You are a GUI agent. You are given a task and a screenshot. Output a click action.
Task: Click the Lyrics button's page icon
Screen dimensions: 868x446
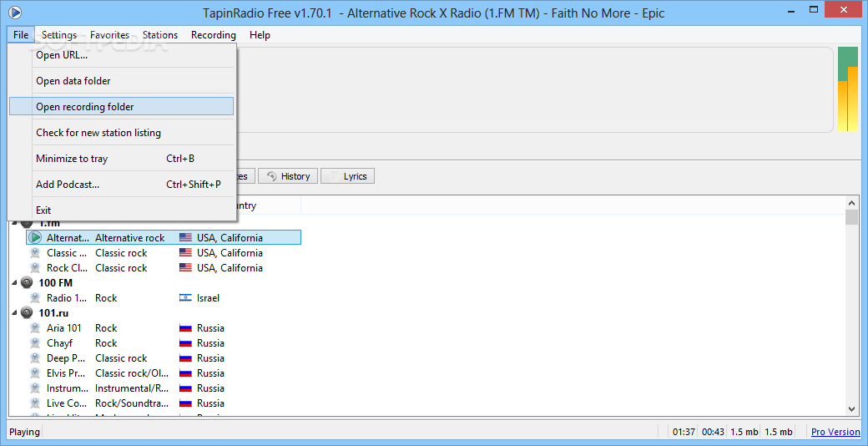click(335, 176)
